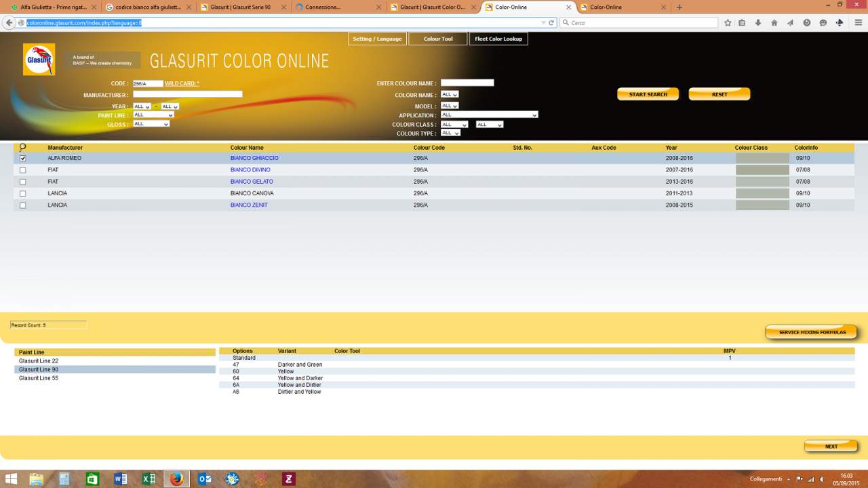Screen dimensions: 868x488
Task: Open the Setting / Language tab
Action: (x=377, y=39)
